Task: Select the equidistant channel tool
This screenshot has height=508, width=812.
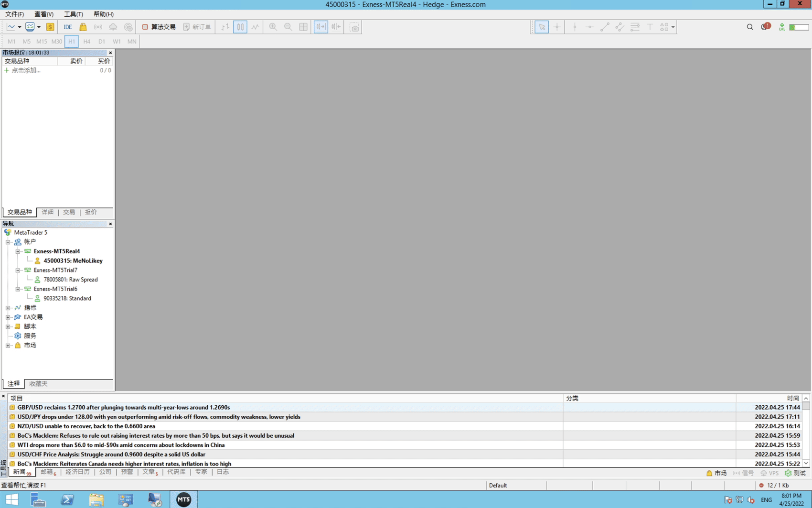Action: (x=620, y=27)
